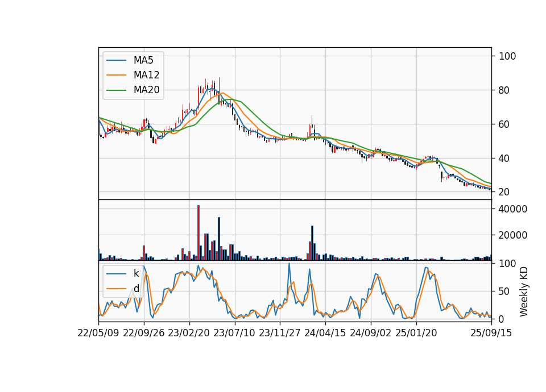Click the 80 price axis tick
Screen dimensions: 546x392
(x=504, y=90)
